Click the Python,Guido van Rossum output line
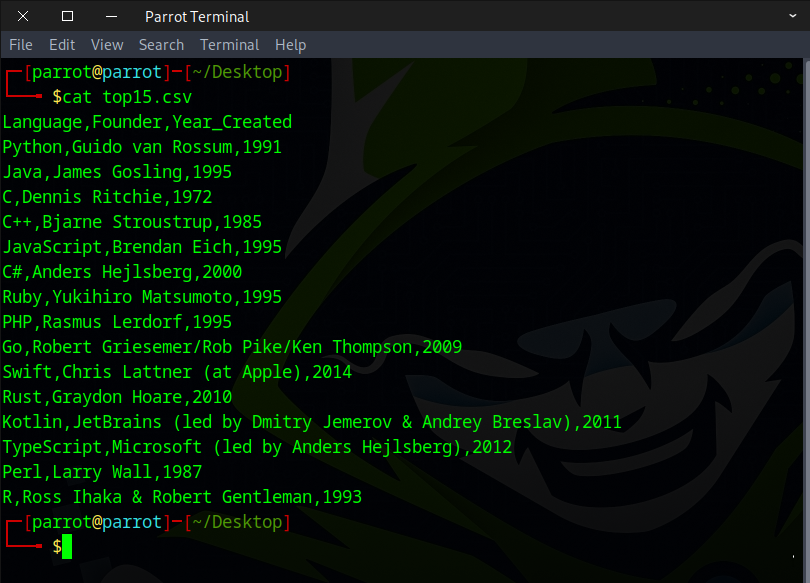810x583 pixels. coord(142,147)
